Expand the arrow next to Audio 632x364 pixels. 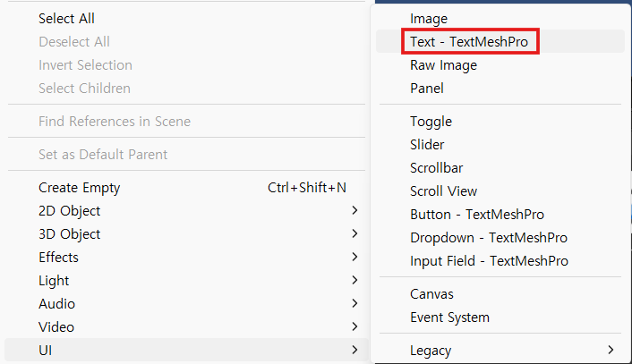pyautogui.click(x=354, y=303)
